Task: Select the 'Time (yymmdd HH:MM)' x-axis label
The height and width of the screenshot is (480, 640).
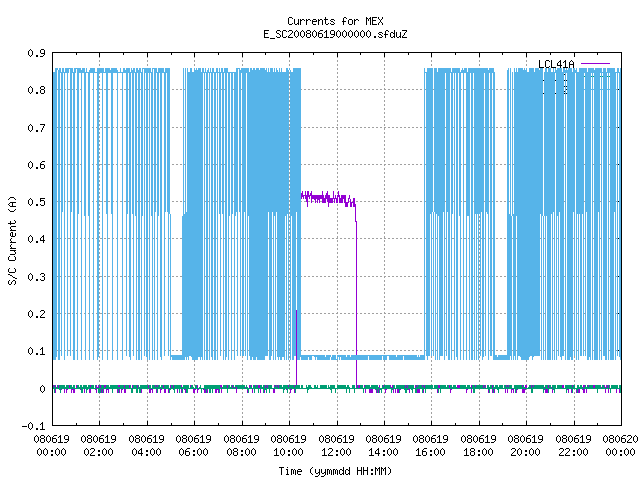Action: point(335,471)
